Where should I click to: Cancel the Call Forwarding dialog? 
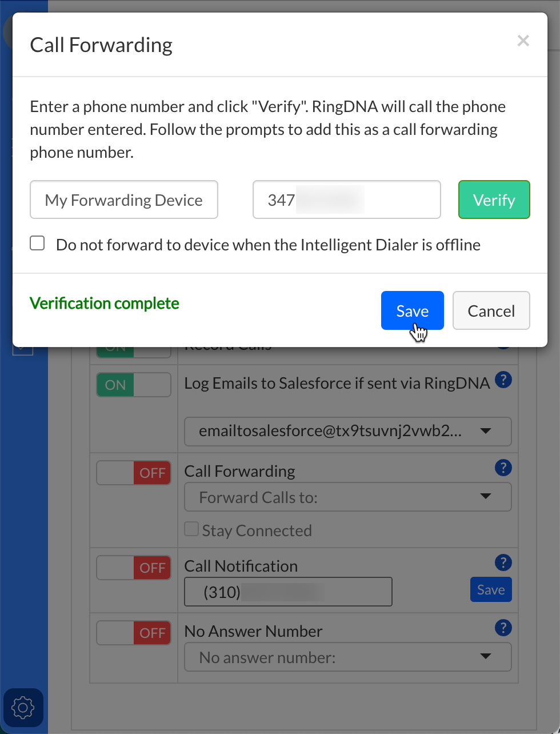click(x=491, y=310)
